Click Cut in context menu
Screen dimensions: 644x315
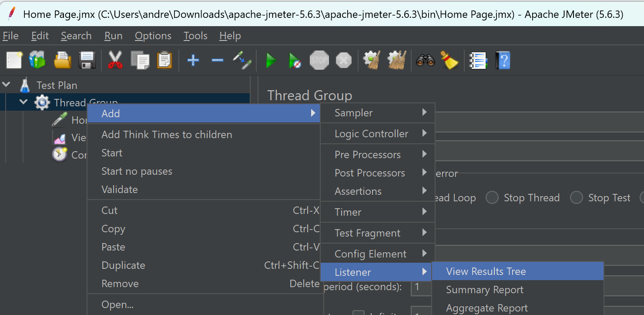tap(204, 210)
